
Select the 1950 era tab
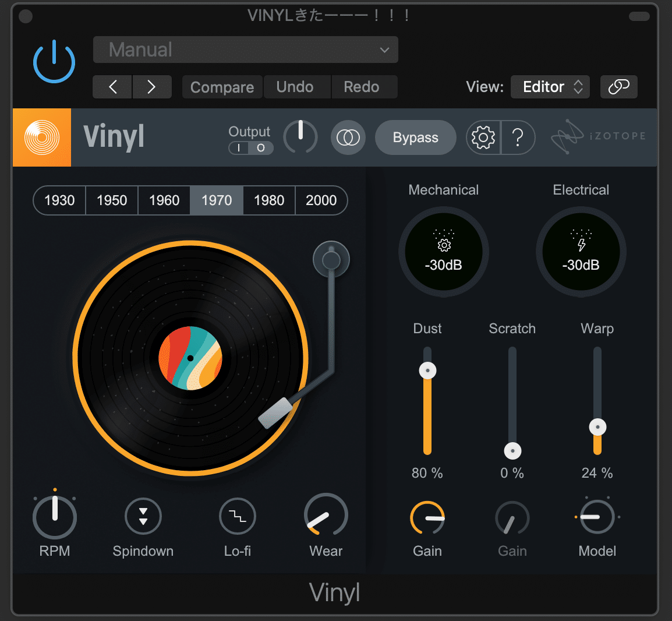(x=112, y=200)
